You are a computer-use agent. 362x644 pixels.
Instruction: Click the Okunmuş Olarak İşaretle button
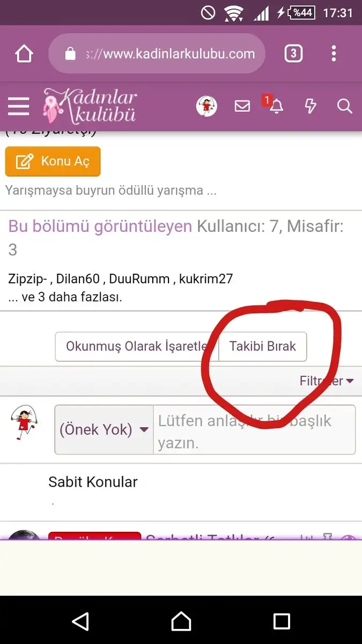136,346
